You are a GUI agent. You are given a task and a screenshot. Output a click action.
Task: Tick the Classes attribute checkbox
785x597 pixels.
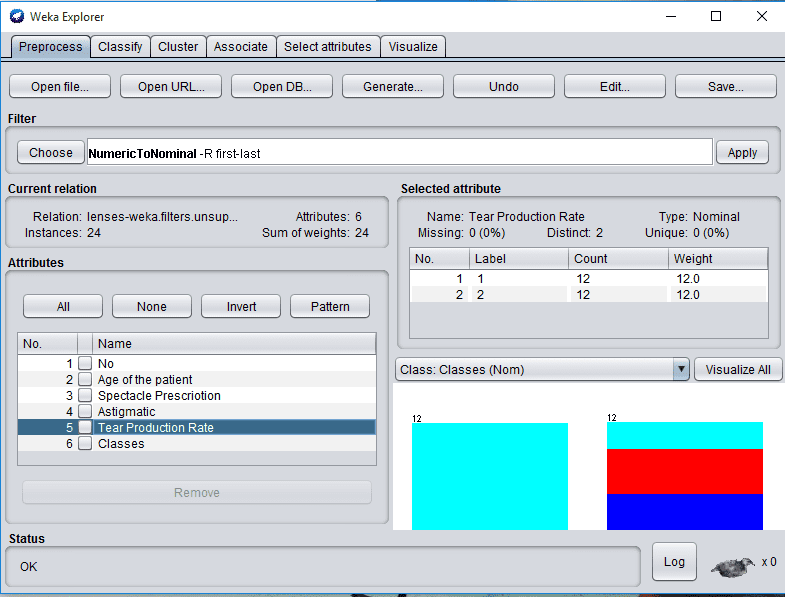pyautogui.click(x=85, y=443)
